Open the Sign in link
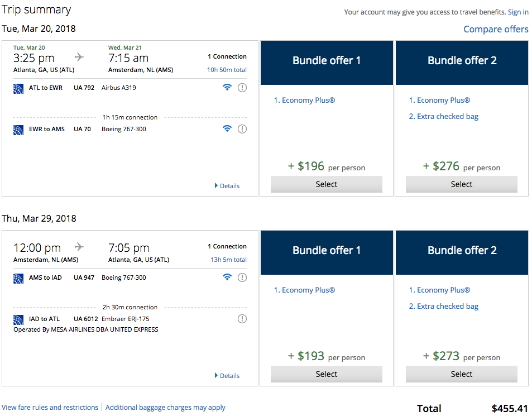 click(x=518, y=12)
